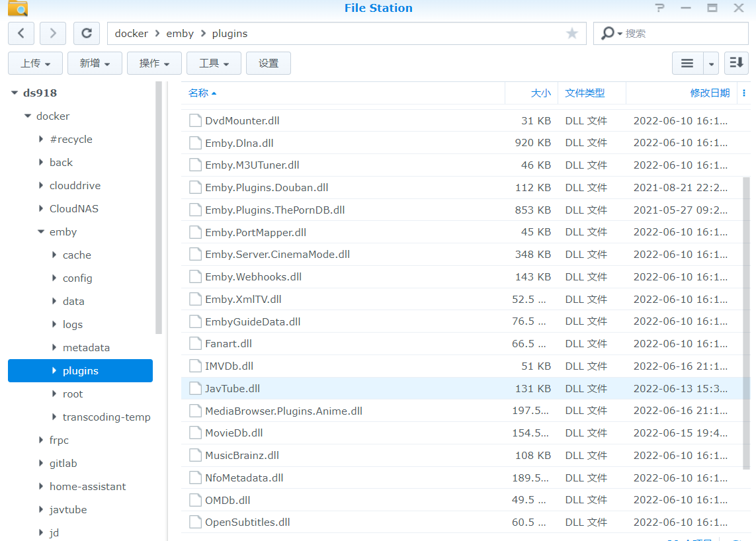
Task: Select the data folder in tree
Action: tap(73, 302)
